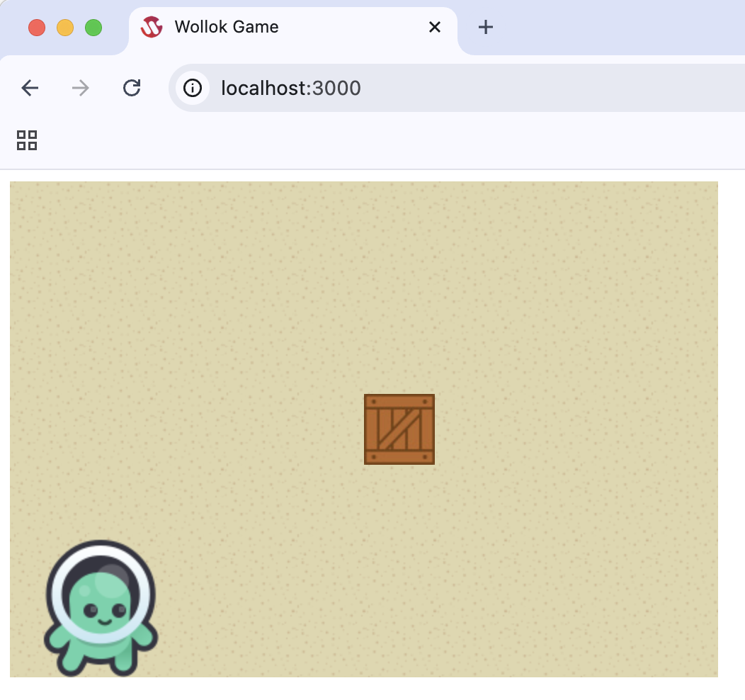Maximize the window with green button
Screen dimensions: 745x700
(x=93, y=28)
